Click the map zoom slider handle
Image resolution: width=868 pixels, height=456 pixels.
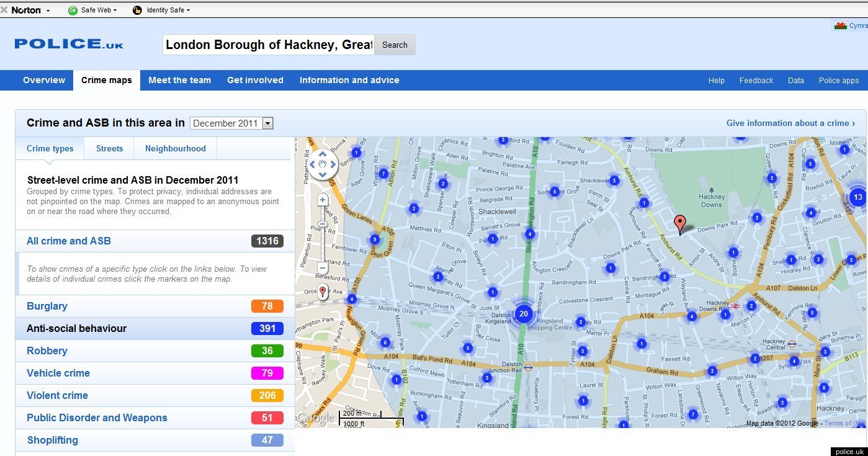coord(323,224)
